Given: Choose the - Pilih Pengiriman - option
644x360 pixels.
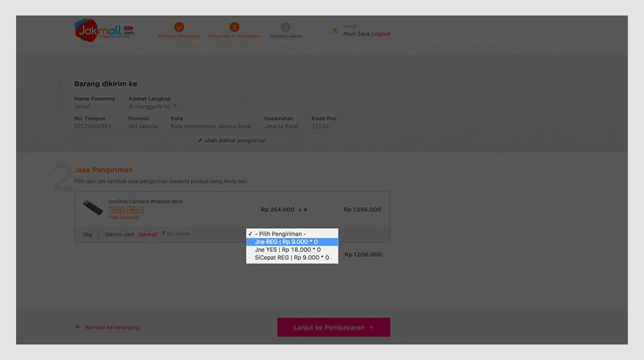Looking at the screenshot, I should pos(292,233).
